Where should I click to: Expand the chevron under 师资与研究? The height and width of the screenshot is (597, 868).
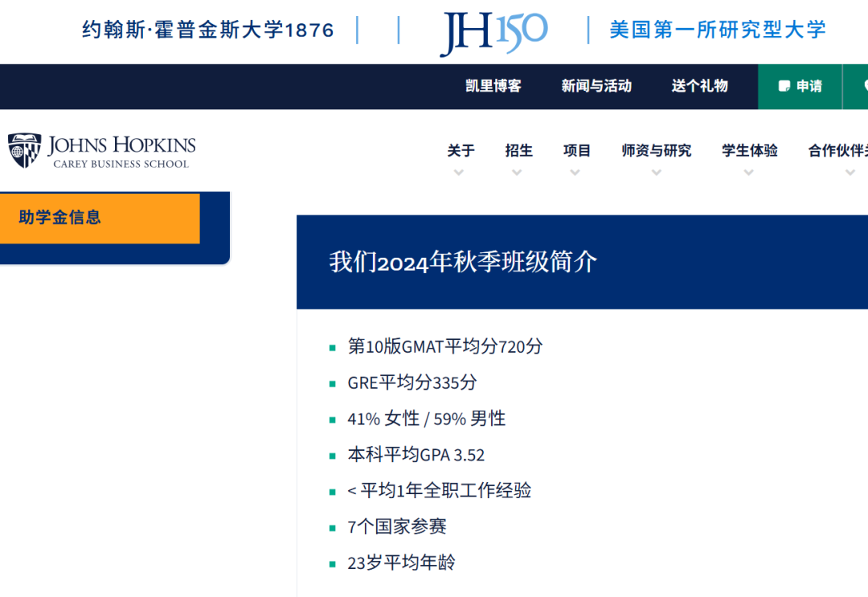click(x=657, y=173)
